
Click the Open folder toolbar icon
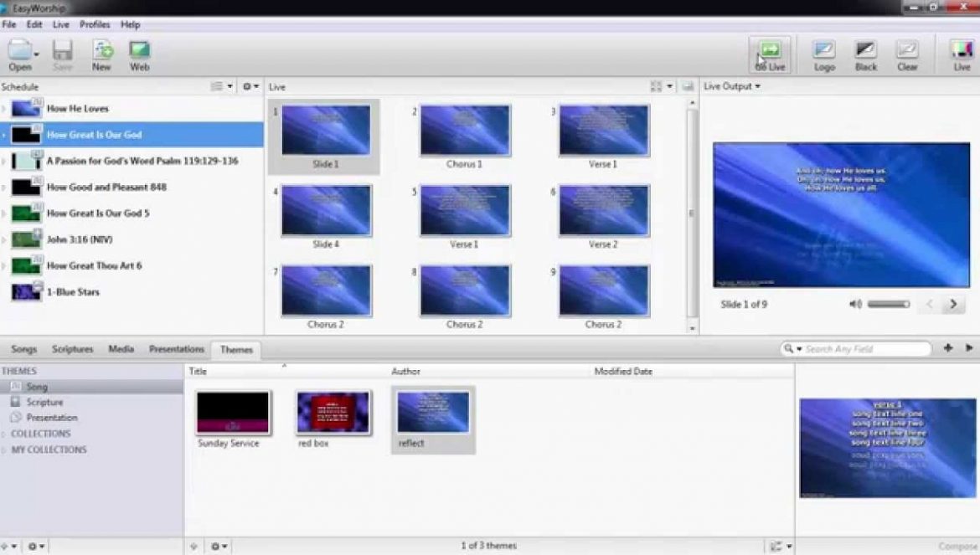[18, 51]
